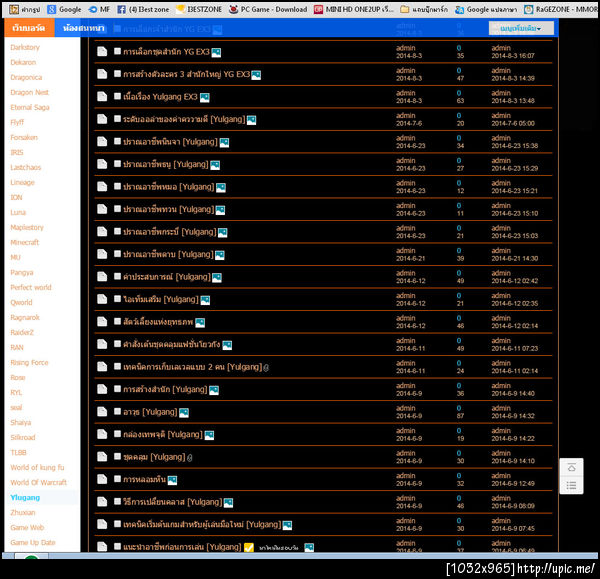Tick checkbox for การสร้างสำนัก [Yulgang]
The width and height of the screenshot is (600, 579).
[x=117, y=389]
